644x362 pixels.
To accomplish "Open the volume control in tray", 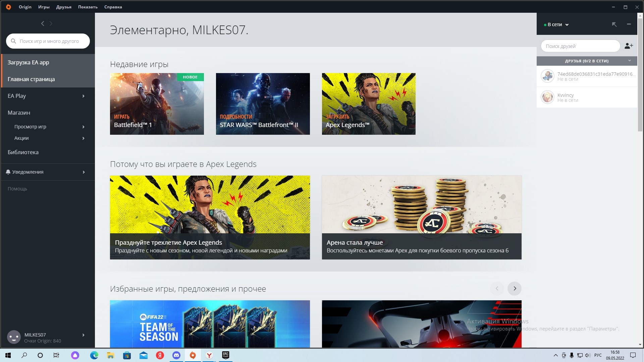I will pyautogui.click(x=588, y=355).
